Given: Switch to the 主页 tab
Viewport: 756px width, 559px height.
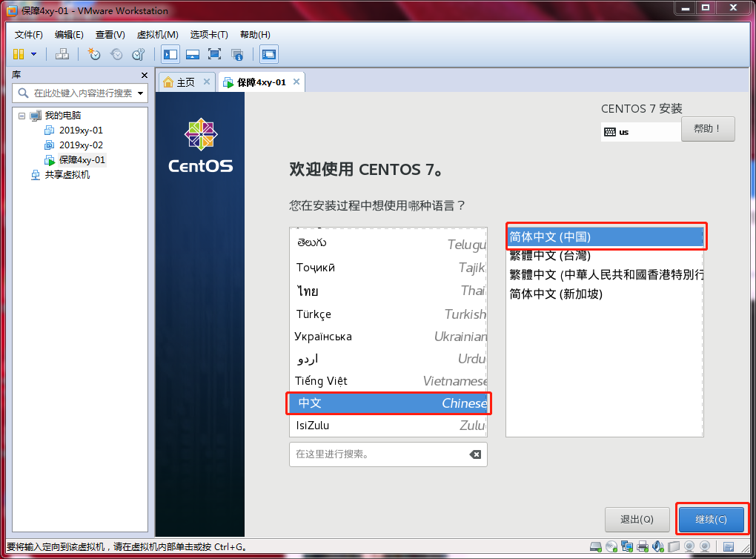Looking at the screenshot, I should 185,82.
